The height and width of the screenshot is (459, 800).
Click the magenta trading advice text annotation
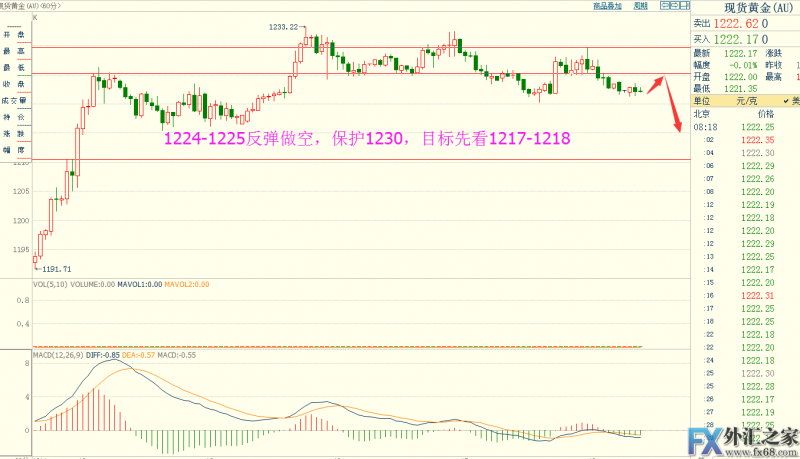(366, 141)
